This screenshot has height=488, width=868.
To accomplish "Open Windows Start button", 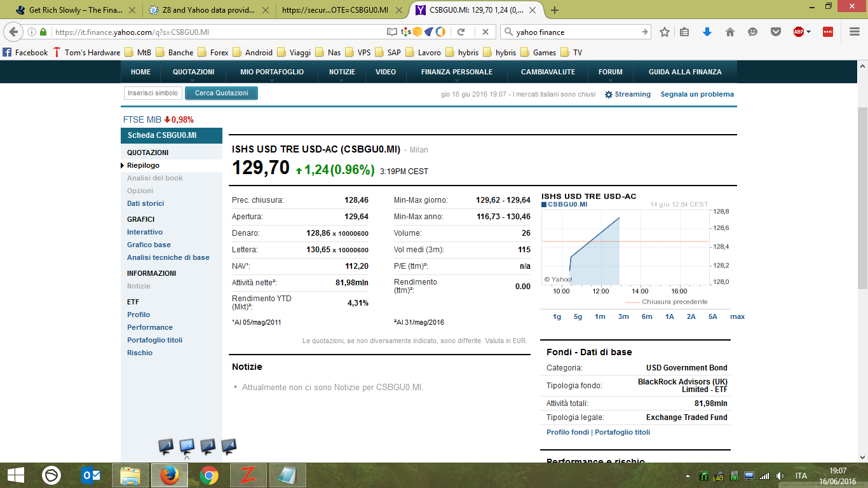I will [15, 475].
